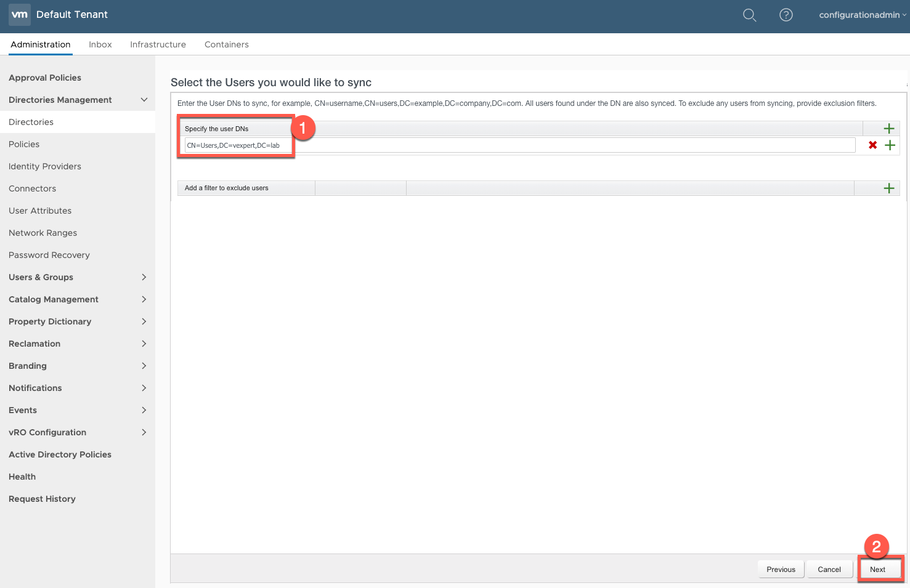Screen dimensions: 910x588
Task: Switch to Administration tab
Action: coord(41,44)
